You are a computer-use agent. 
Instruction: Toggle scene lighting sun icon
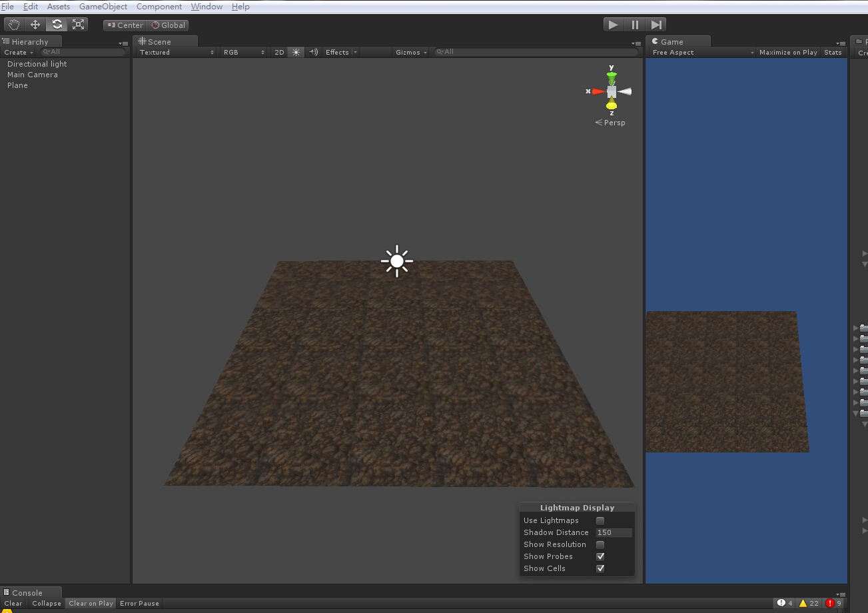(x=296, y=52)
